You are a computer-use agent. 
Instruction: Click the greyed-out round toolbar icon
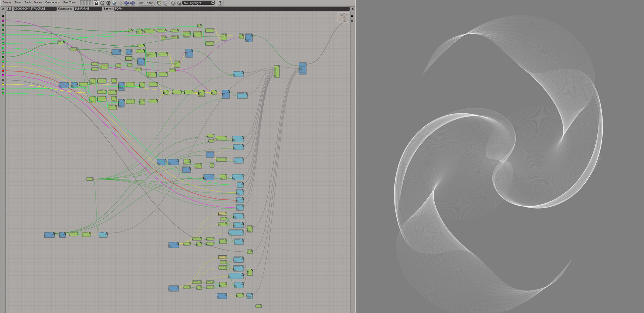point(121,3)
